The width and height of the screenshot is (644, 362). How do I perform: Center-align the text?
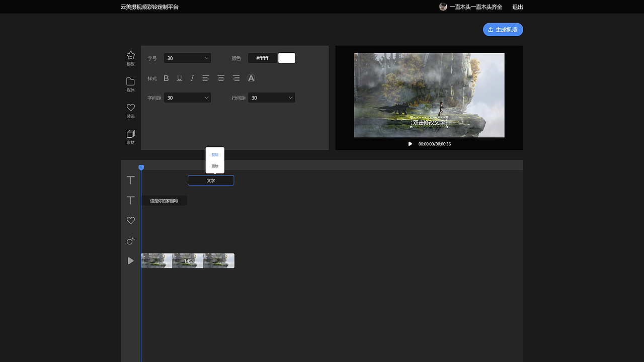pos(221,78)
